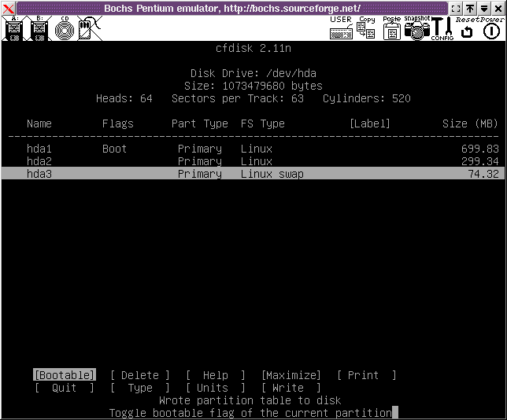This screenshot has height=420, width=507.
Task: Click the floppy drive A icon
Action: tap(13, 29)
